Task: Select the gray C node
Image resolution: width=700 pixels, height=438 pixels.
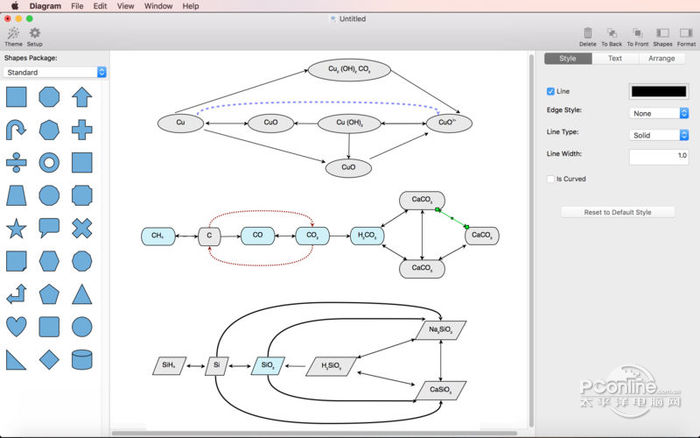Action: coord(209,236)
